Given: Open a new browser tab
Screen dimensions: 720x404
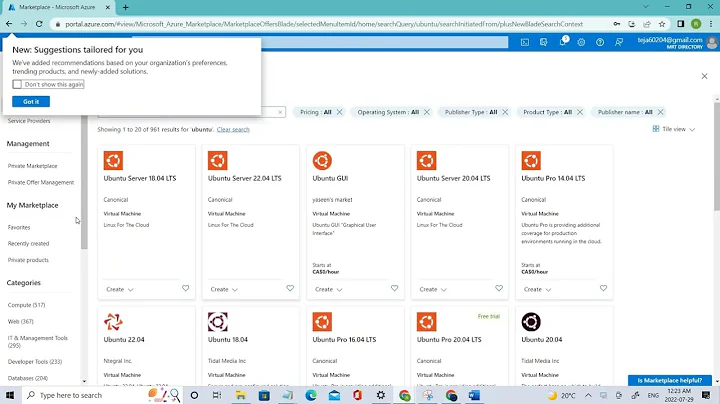Looking at the screenshot, I should coord(125,7).
